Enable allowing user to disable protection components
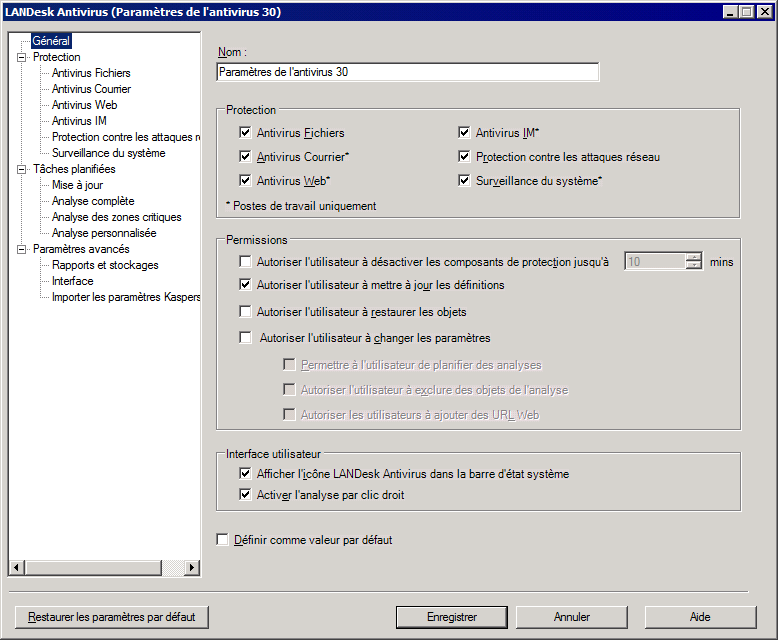This screenshot has height=640, width=778. click(x=245, y=261)
